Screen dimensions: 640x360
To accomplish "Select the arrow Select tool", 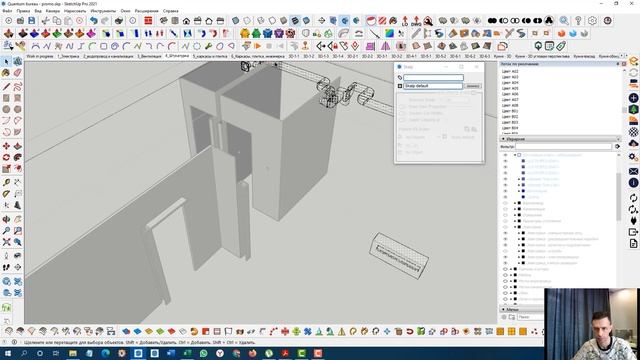I will pyautogui.click(x=6, y=62).
